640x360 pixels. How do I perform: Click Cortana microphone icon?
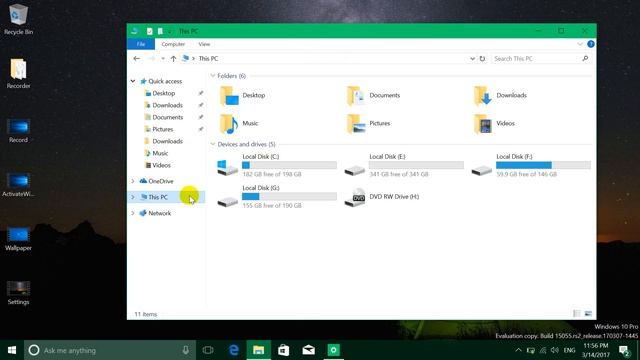click(186, 350)
